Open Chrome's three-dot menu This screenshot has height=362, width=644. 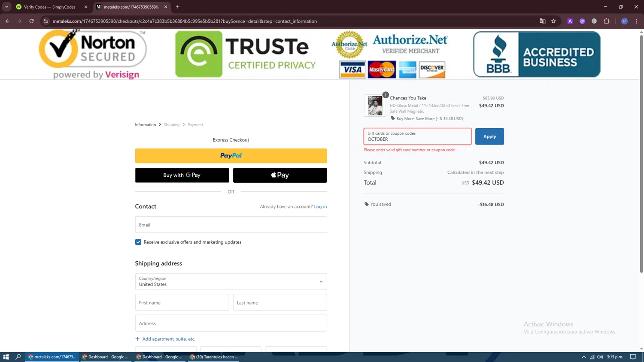[636, 21]
